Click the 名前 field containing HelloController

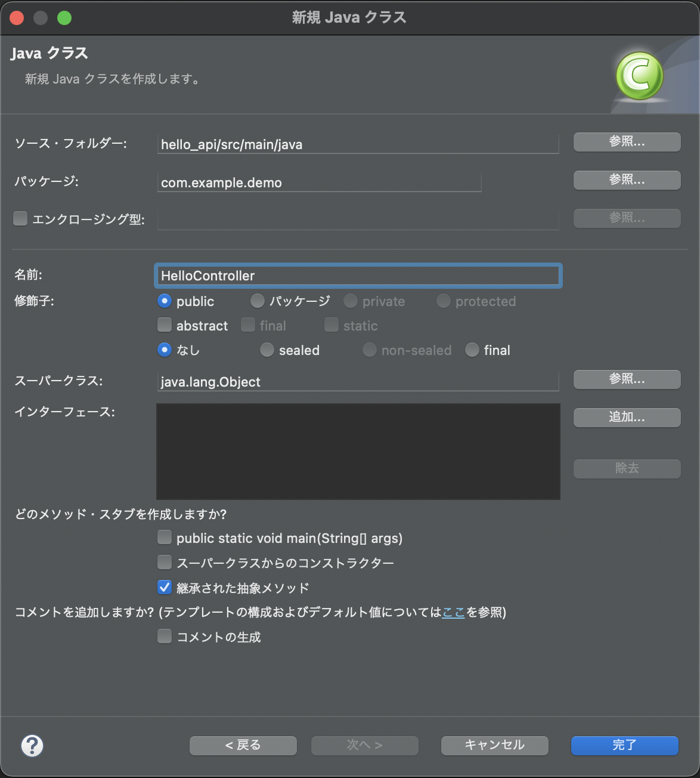click(358, 276)
